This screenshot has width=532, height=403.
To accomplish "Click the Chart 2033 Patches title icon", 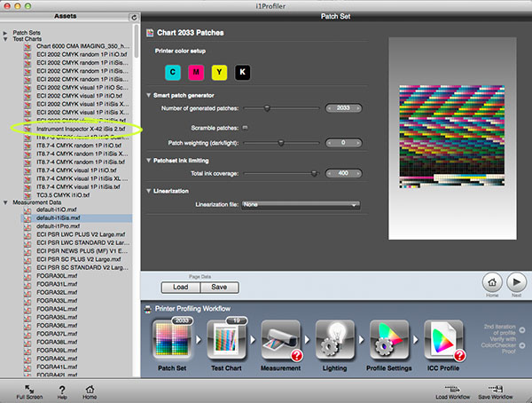I will 150,33.
